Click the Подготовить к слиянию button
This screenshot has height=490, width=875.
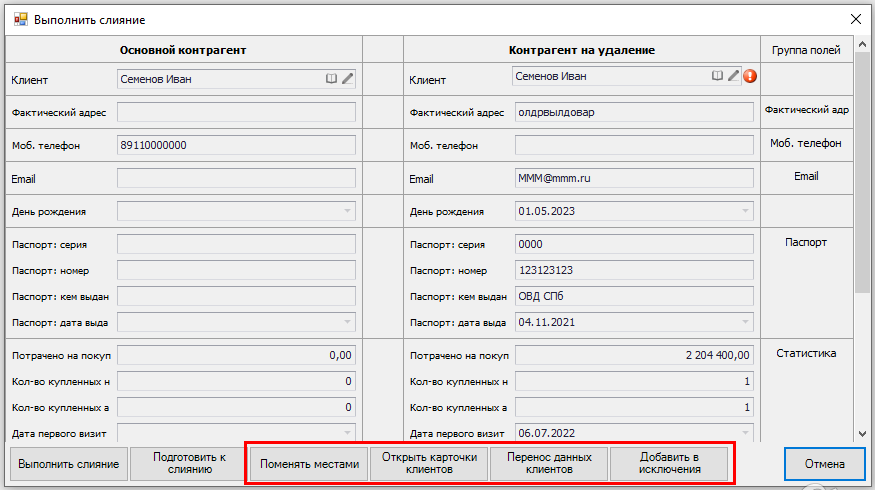[189, 464]
